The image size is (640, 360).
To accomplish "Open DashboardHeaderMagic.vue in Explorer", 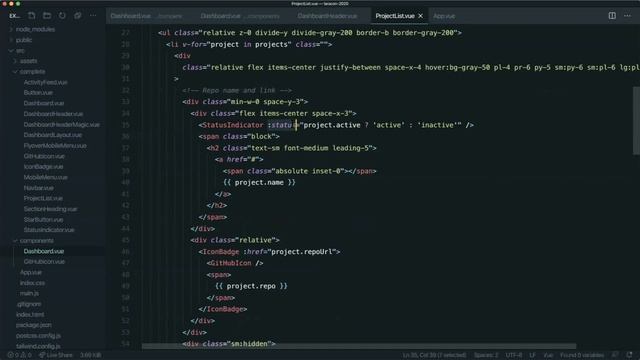I will point(61,124).
